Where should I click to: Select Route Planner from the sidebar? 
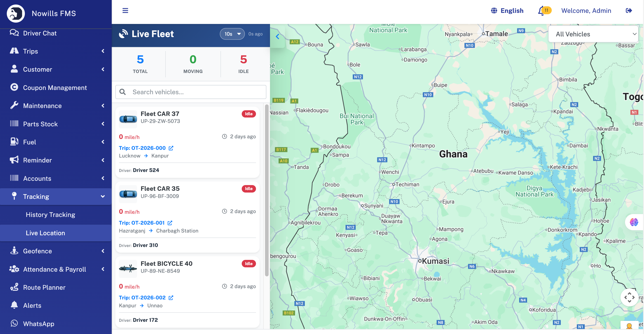point(44,287)
